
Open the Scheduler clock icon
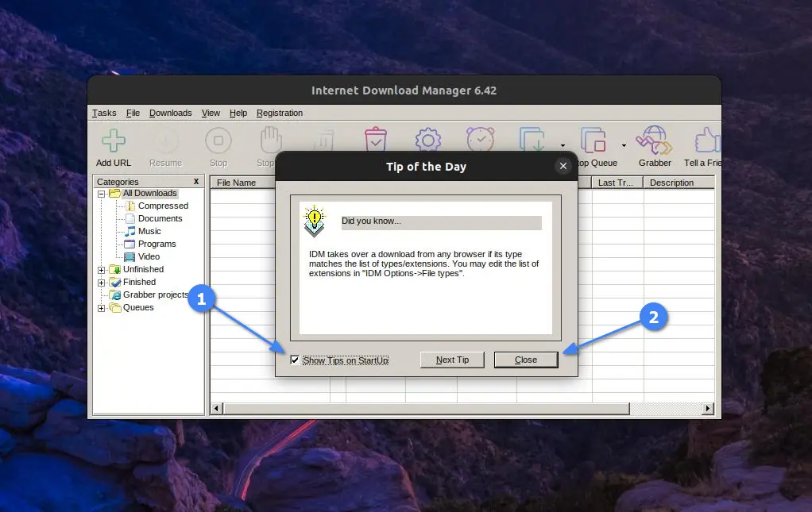pyautogui.click(x=480, y=139)
